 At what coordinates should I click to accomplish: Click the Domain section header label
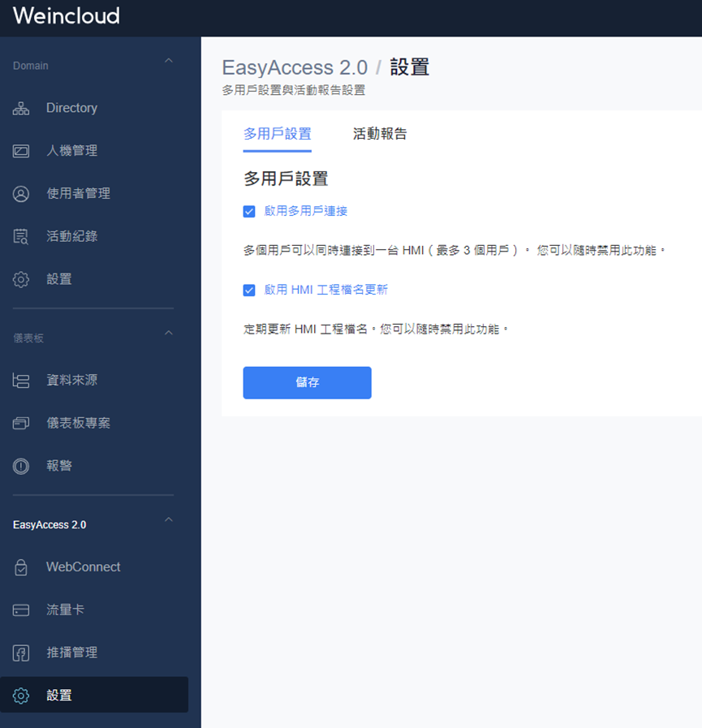click(31, 66)
